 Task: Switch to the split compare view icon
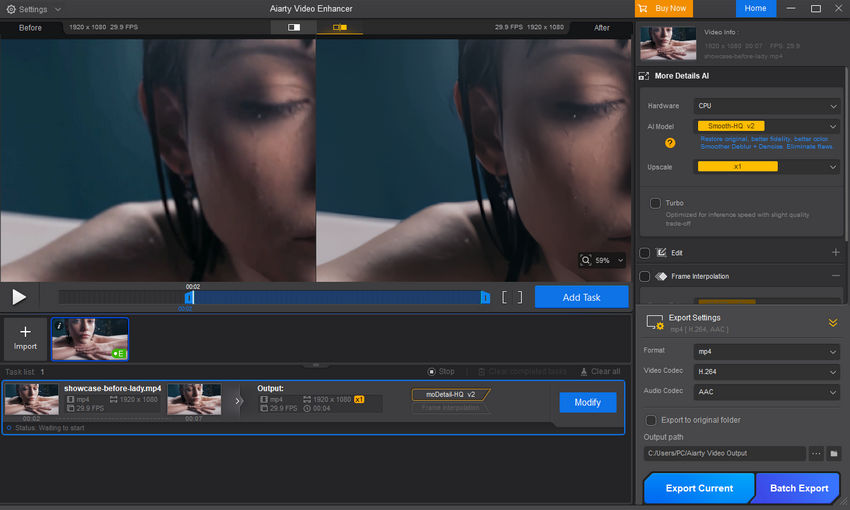pyautogui.click(x=294, y=27)
